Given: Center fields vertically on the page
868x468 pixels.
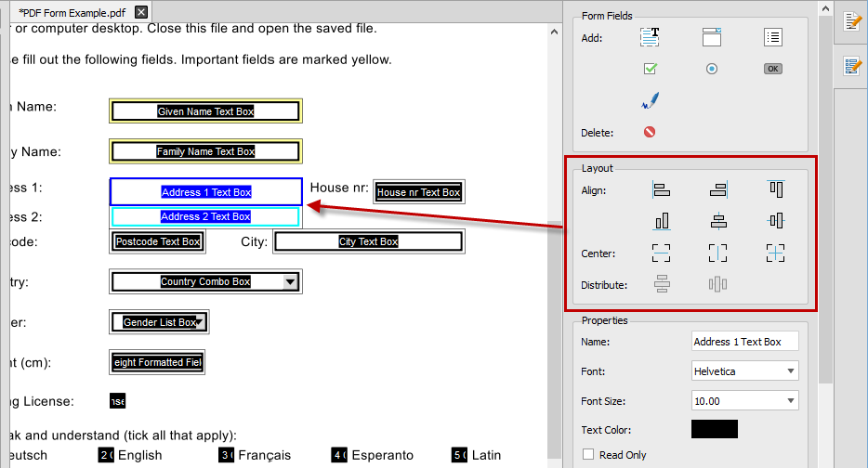Looking at the screenshot, I should 661,253.
